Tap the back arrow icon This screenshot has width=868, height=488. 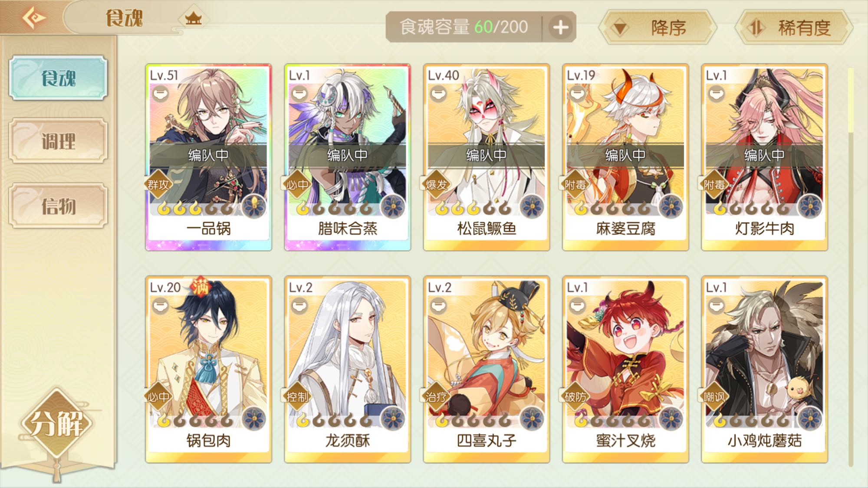[x=34, y=18]
